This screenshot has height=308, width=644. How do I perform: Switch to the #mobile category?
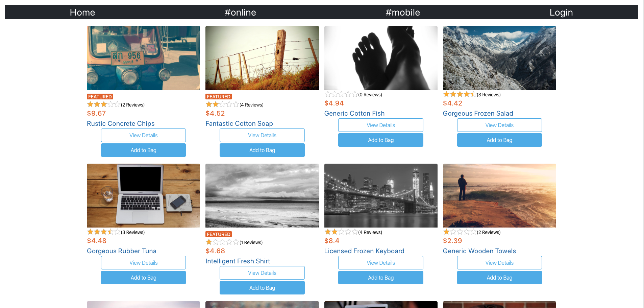(x=403, y=12)
